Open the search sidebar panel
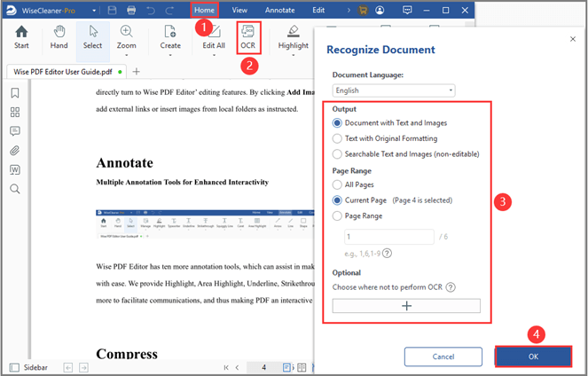588x376 pixels. 14,189
